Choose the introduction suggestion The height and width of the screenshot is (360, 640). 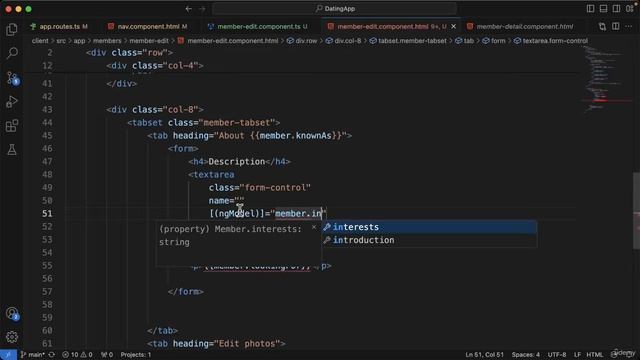click(429, 240)
